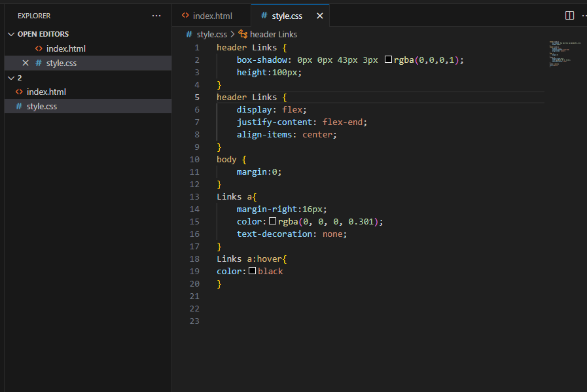Open Explorer panel More Actions menu
Image resolution: width=587 pixels, height=392 pixels.
(156, 15)
